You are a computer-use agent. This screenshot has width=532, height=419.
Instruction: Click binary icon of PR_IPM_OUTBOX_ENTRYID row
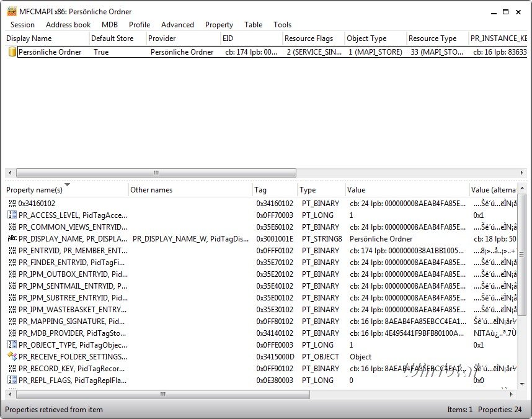(x=12, y=274)
